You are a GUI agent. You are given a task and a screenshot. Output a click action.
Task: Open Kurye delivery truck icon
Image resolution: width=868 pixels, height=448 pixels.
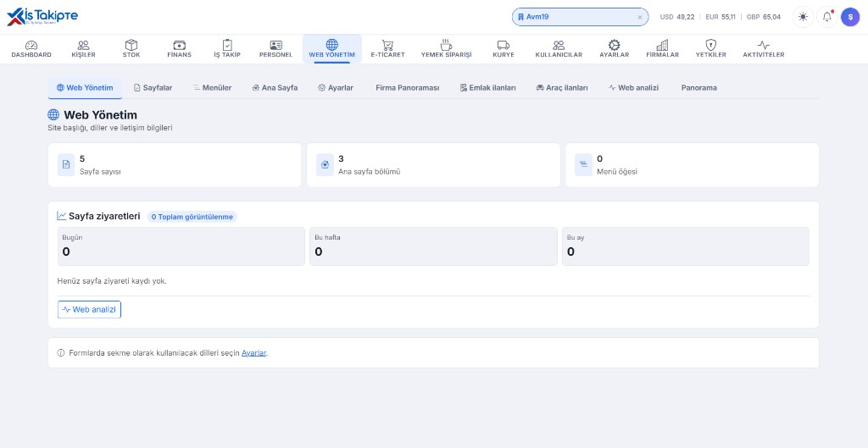pyautogui.click(x=504, y=46)
